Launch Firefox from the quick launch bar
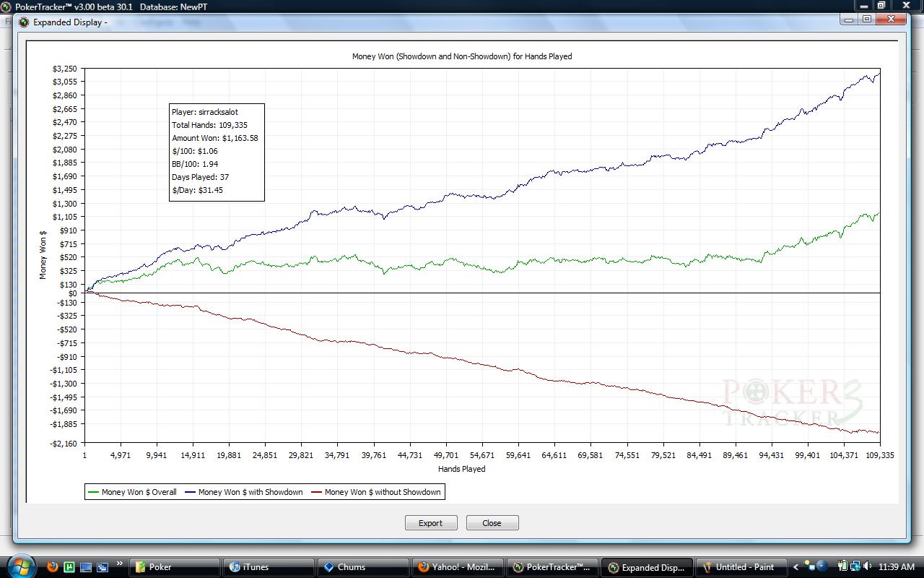 click(53, 567)
